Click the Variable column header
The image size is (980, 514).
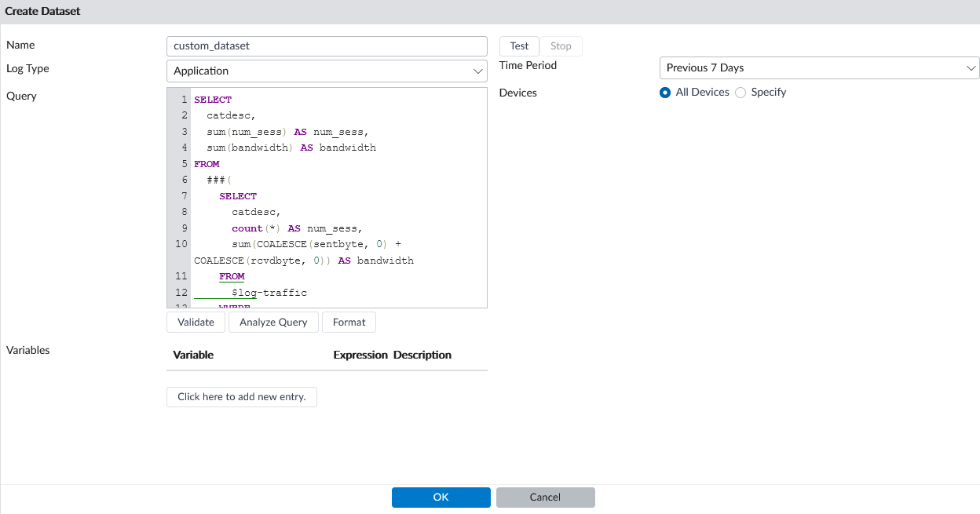coord(193,355)
